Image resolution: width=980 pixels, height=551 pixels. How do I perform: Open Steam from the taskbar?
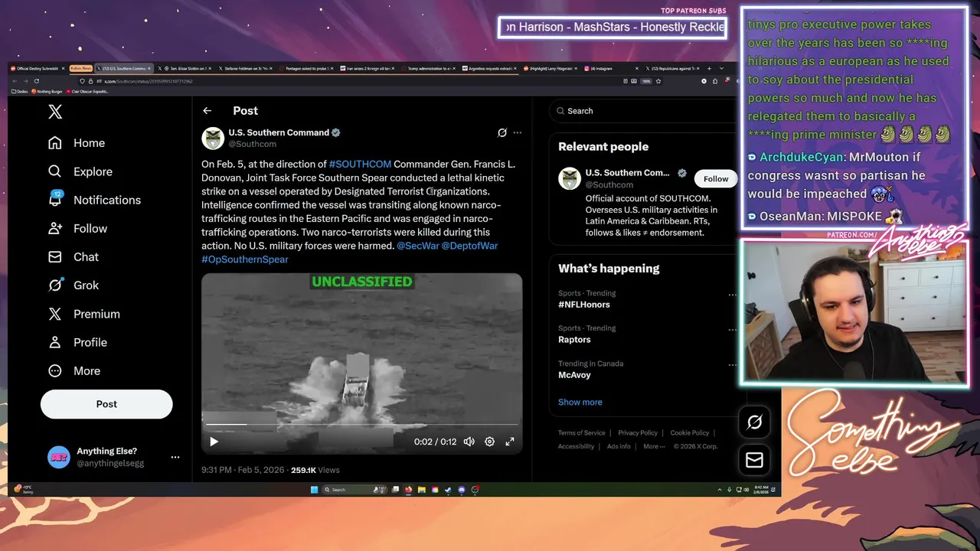pos(448,490)
